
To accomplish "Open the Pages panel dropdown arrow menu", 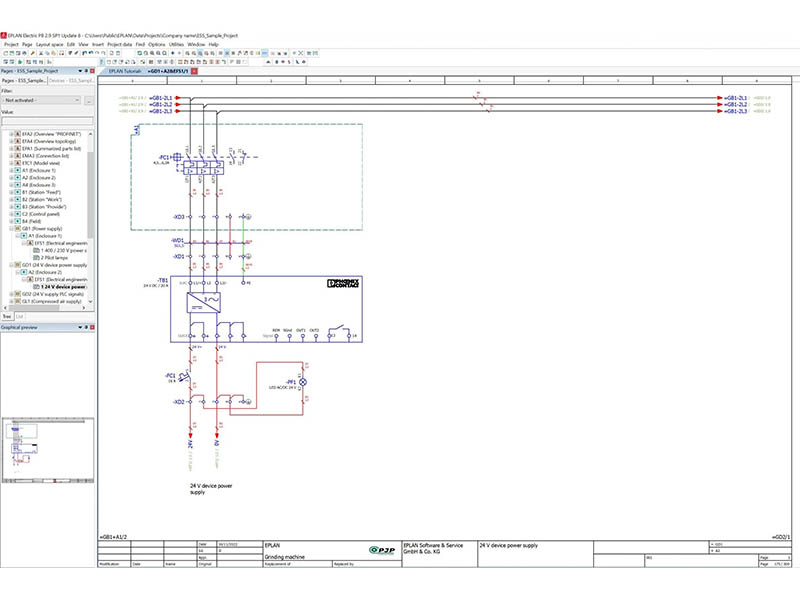I will (x=80, y=71).
